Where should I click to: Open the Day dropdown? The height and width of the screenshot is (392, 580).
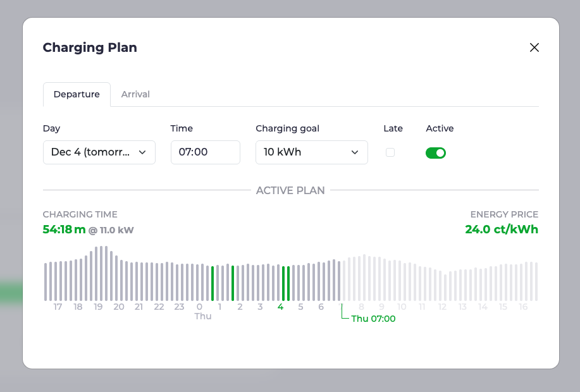click(x=99, y=152)
